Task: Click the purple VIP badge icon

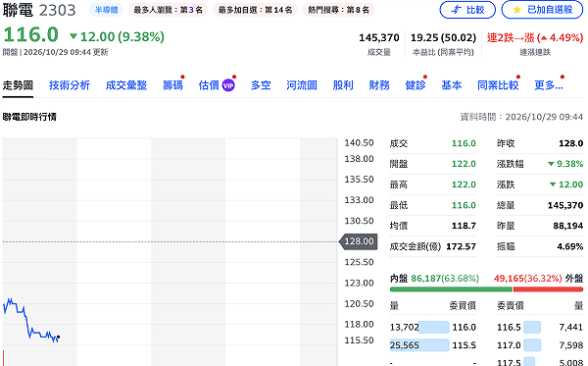Action: coord(228,85)
